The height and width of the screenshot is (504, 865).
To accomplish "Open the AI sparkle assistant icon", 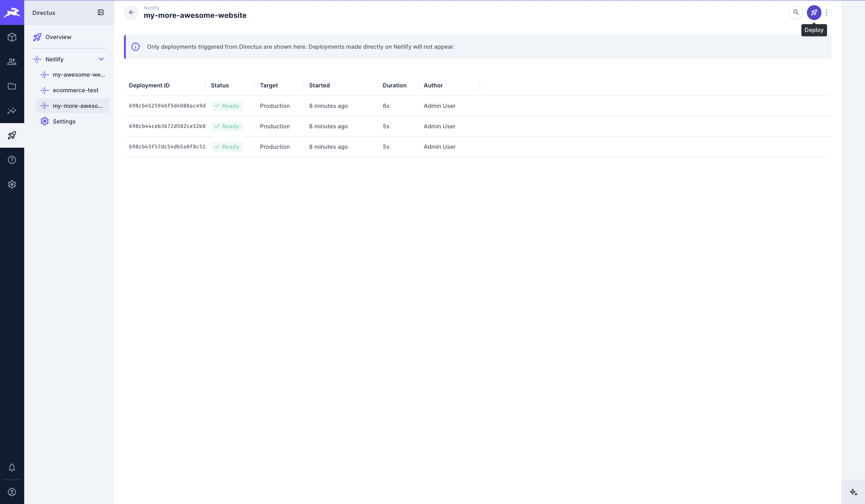I will (853, 491).
